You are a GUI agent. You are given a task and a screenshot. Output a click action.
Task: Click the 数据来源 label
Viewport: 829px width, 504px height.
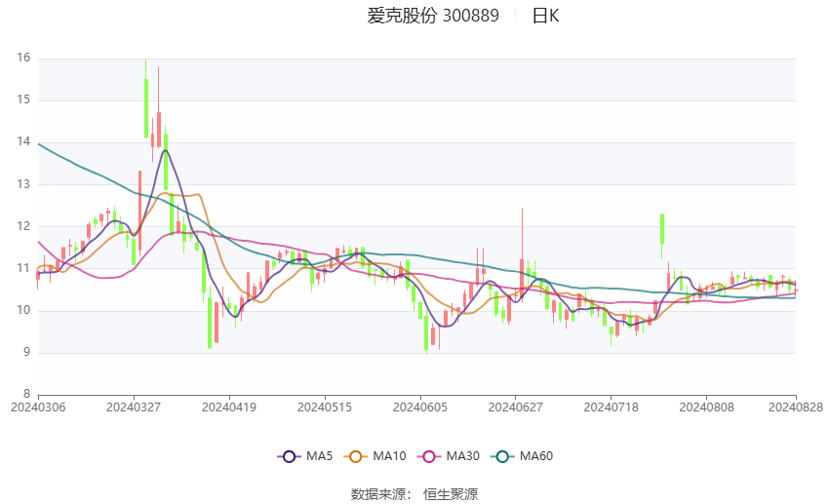pos(378,494)
